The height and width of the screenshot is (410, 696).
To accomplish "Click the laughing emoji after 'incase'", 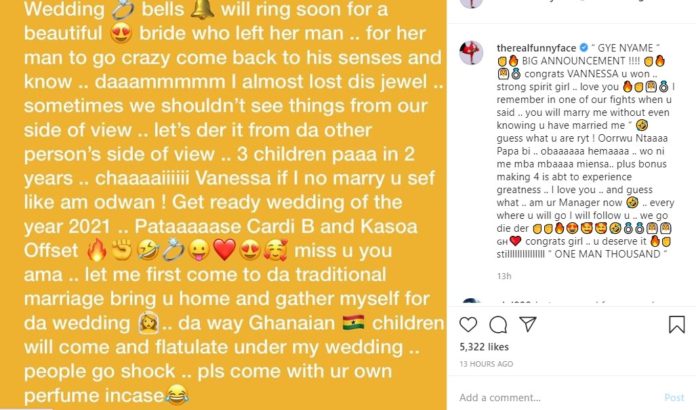I will click(x=178, y=394).
